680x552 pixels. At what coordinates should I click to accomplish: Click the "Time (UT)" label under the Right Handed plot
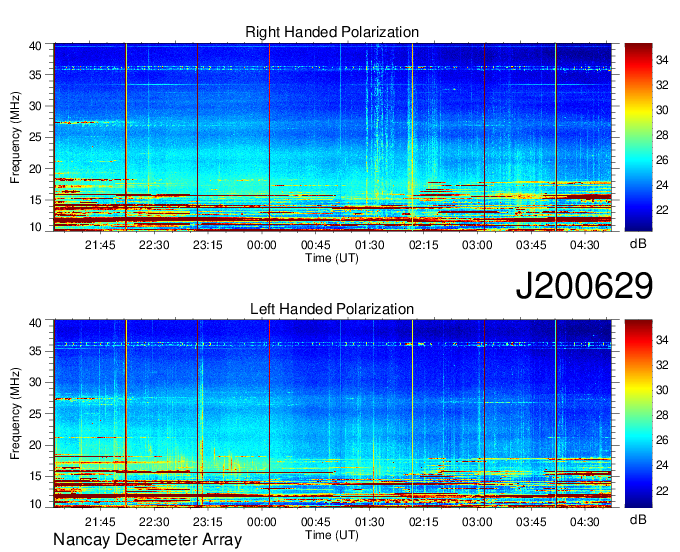pos(332,258)
